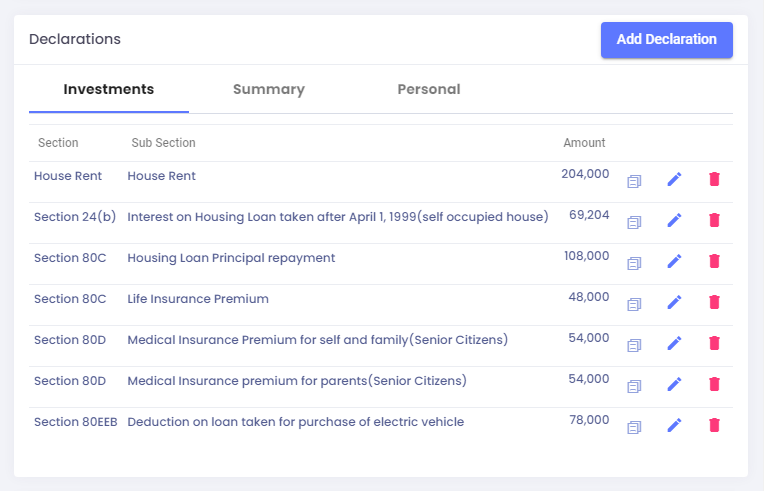Open documents icon for House Rent row

(634, 182)
